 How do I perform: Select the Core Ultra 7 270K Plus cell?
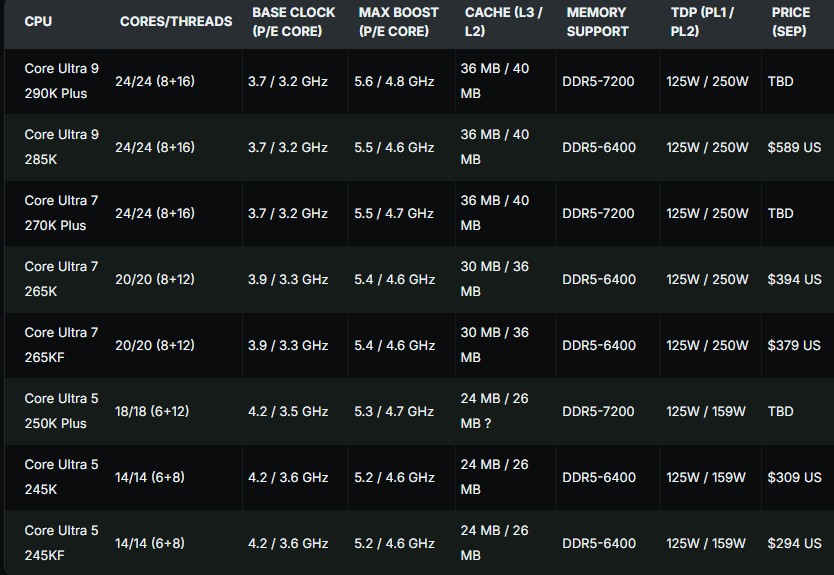click(61, 213)
